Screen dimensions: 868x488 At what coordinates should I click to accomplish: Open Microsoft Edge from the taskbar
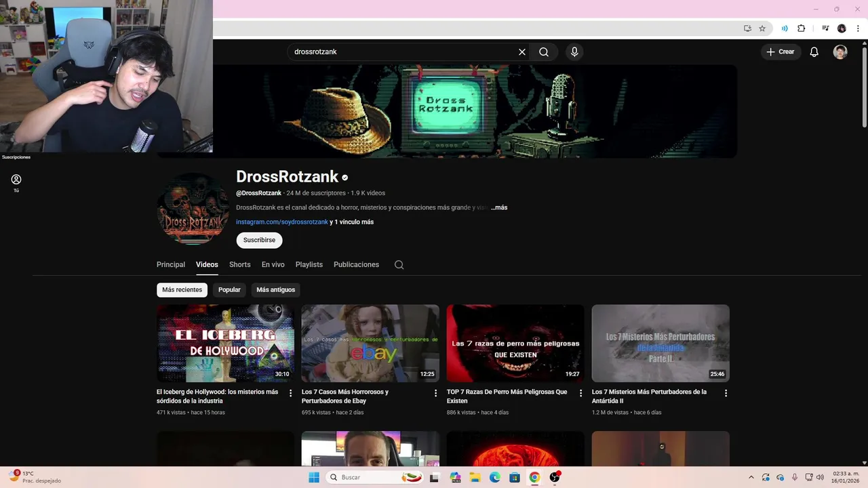point(495,477)
